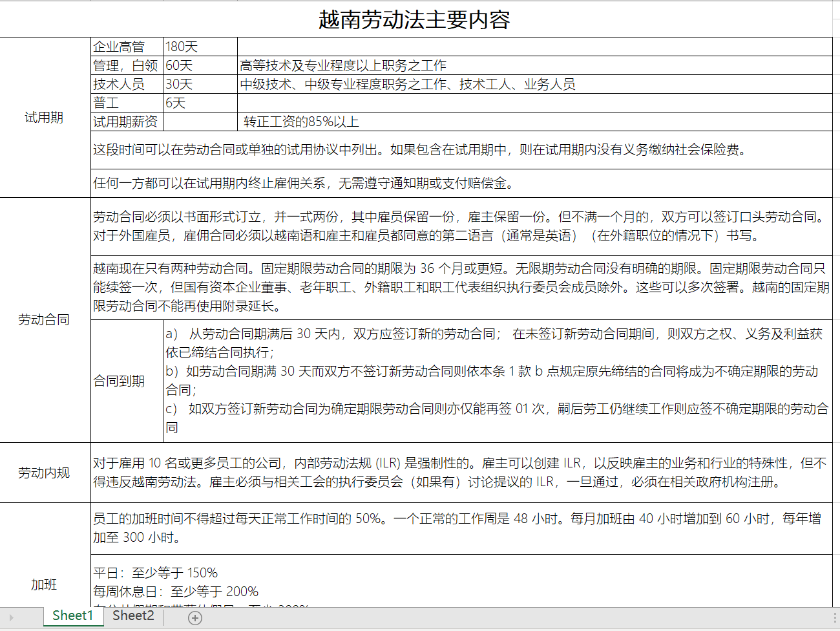Select the cell beginning 任何一方都可以在试用期内
The height and width of the screenshot is (631, 840).
click(x=461, y=183)
